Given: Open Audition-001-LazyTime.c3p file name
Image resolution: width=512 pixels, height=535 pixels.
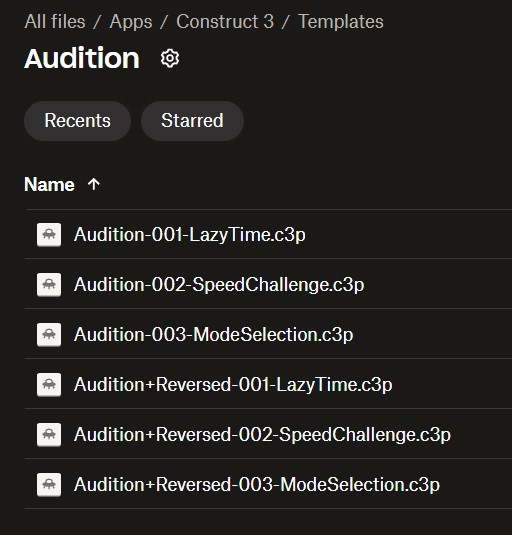Looking at the screenshot, I should tap(190, 235).
